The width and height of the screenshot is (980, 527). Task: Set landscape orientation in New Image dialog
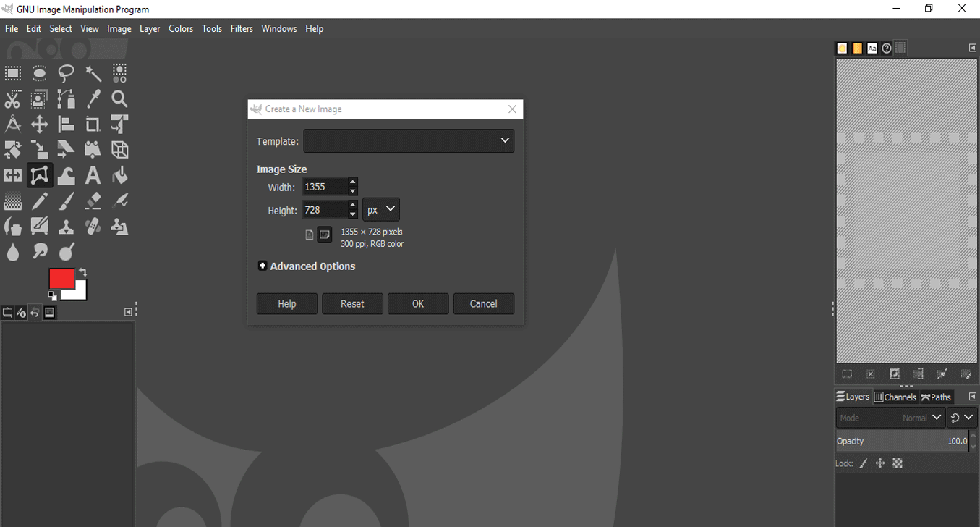point(325,235)
